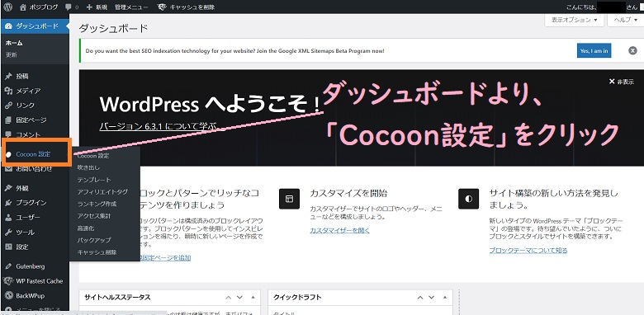This screenshot has height=315, width=644.
Task: Open the comments bubble icon in admin bar
Action: click(x=69, y=7)
